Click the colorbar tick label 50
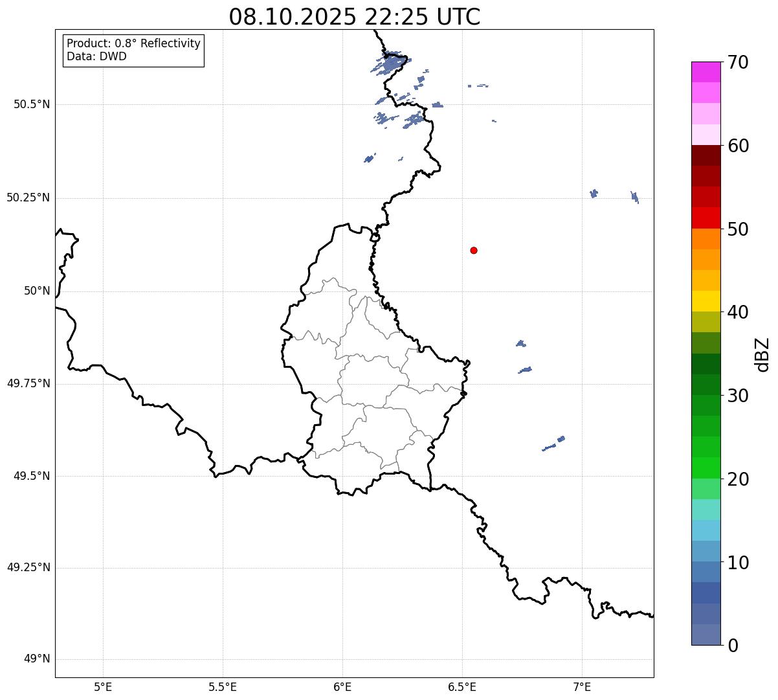Screen dimensions: 778x700 [738, 229]
